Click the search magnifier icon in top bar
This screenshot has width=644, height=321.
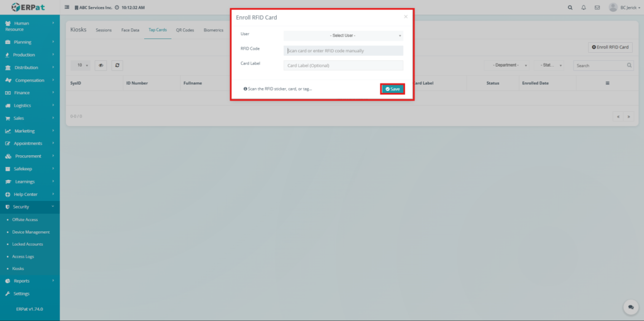coord(570,8)
